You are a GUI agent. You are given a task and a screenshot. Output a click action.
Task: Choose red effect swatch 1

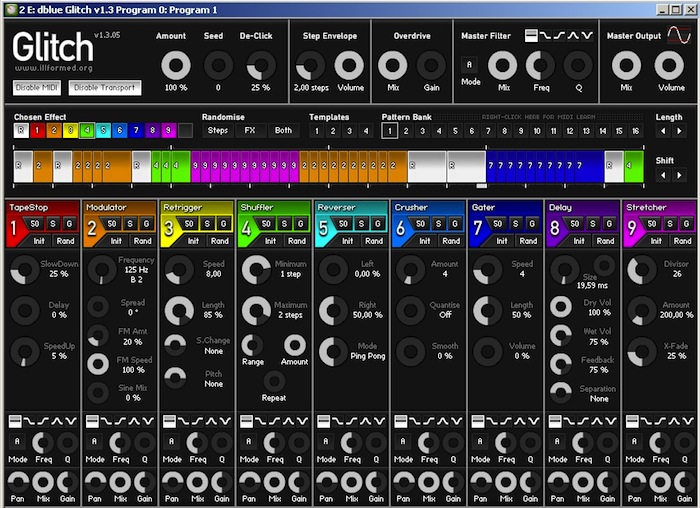[x=38, y=130]
